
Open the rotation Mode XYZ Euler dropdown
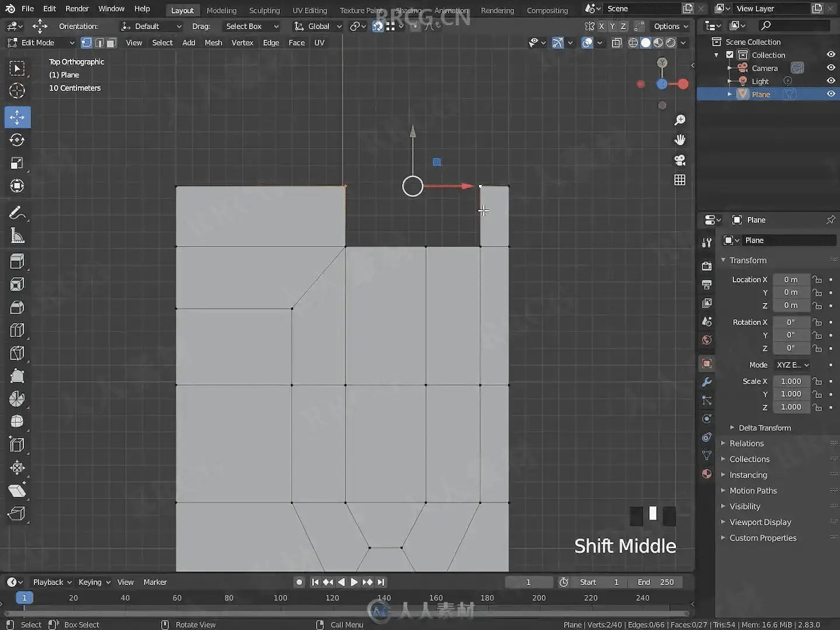point(792,365)
